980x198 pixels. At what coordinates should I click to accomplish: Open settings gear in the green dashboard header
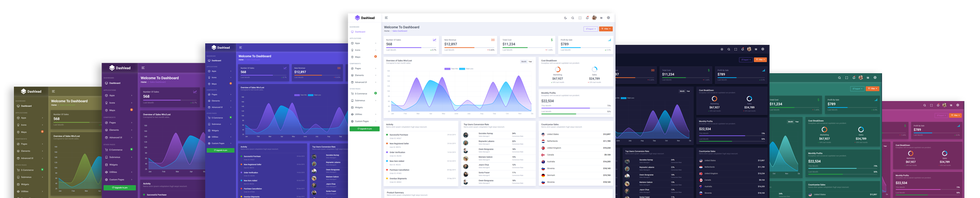875,78
